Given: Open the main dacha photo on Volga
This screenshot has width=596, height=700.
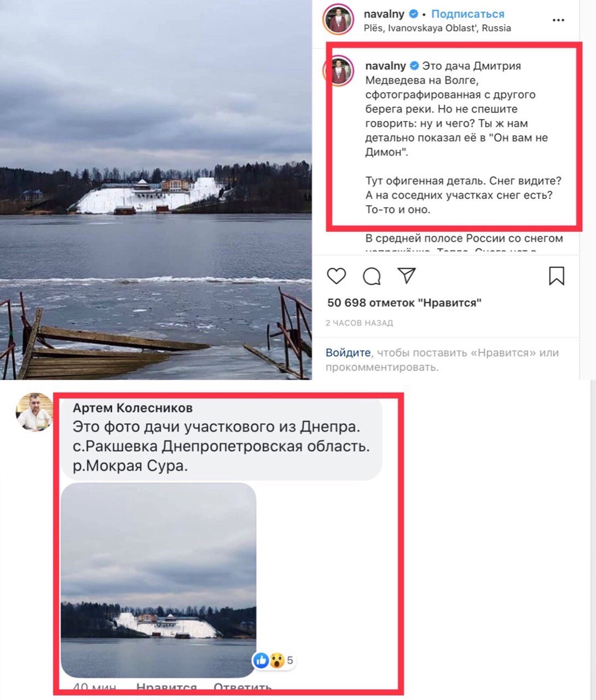Looking at the screenshot, I should coord(155,190).
